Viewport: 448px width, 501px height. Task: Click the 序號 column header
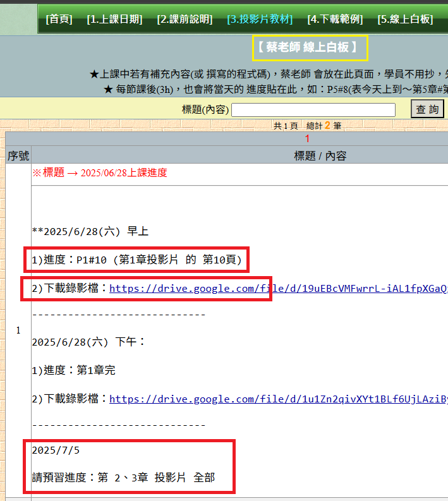tap(18, 155)
